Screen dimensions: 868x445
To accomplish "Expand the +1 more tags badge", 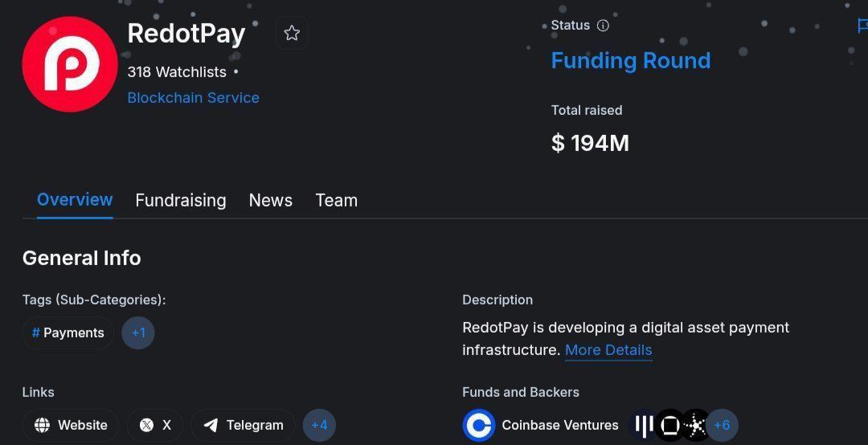I will 138,333.
